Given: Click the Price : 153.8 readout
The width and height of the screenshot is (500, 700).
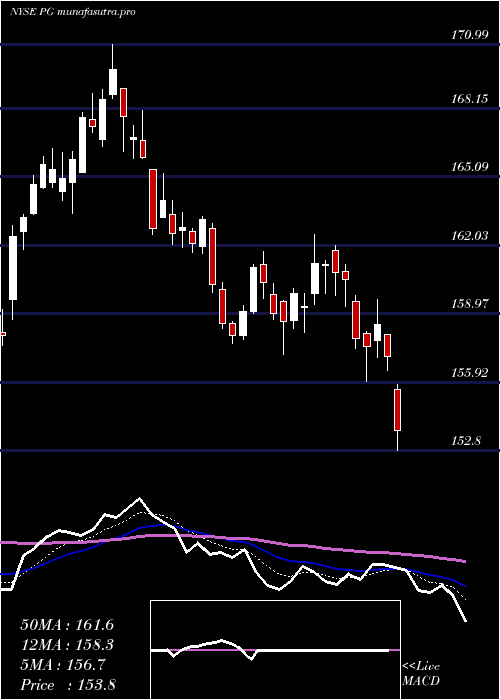Looking at the screenshot, I should point(68,685).
